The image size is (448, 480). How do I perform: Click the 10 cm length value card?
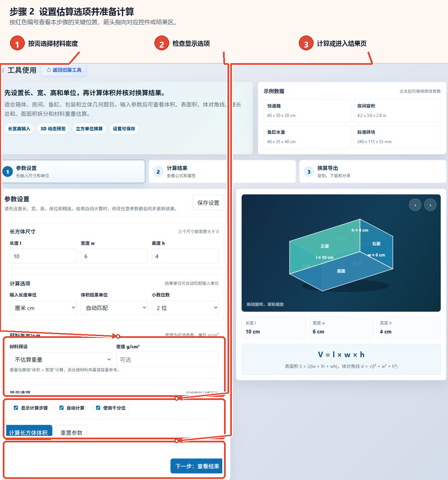click(274, 328)
